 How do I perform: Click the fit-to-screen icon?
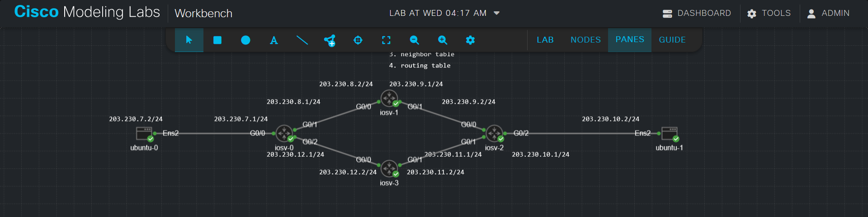386,40
